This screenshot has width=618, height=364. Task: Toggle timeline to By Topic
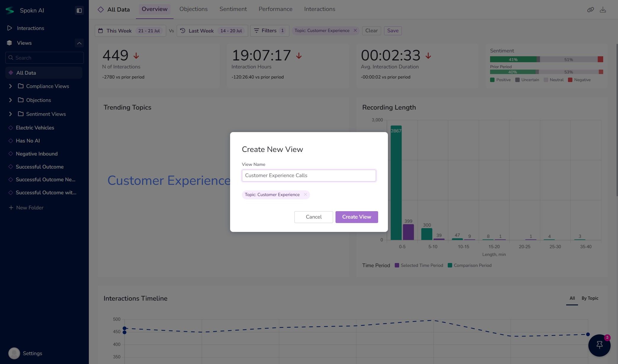(x=590, y=298)
